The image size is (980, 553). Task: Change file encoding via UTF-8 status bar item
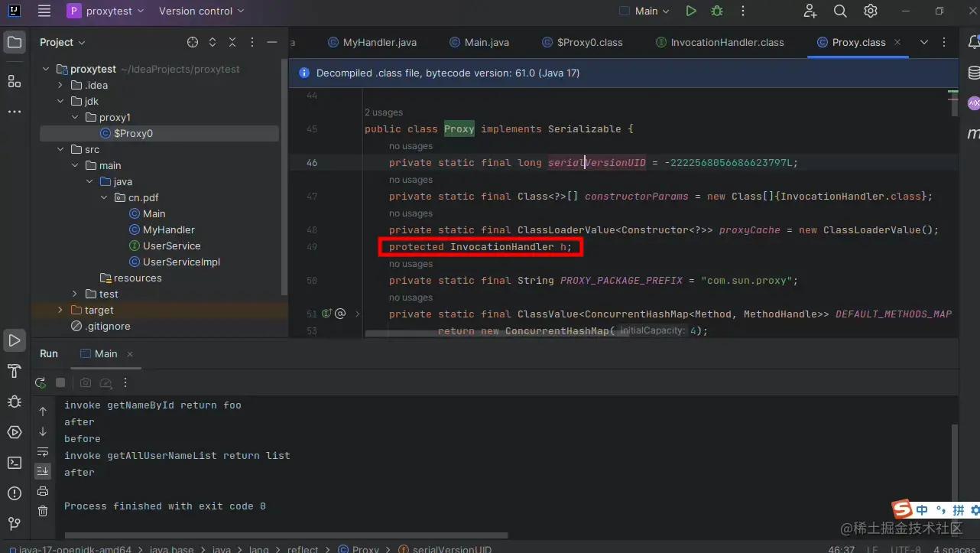tap(905, 548)
